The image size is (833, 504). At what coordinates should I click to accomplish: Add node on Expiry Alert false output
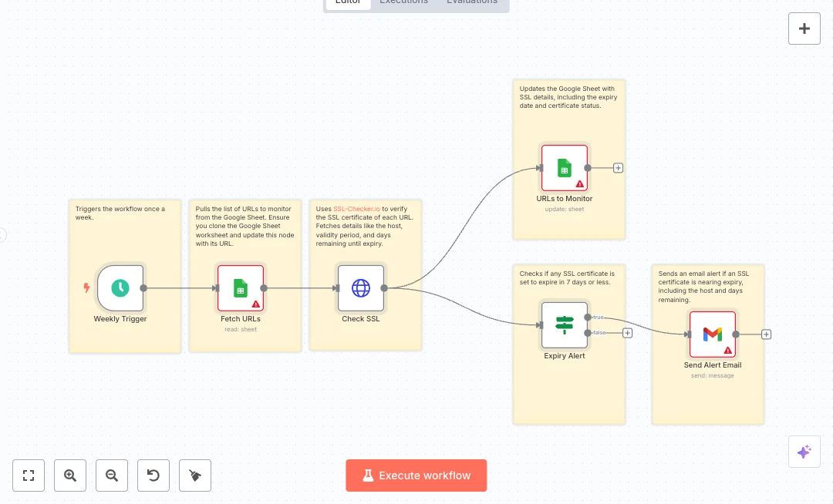point(627,333)
